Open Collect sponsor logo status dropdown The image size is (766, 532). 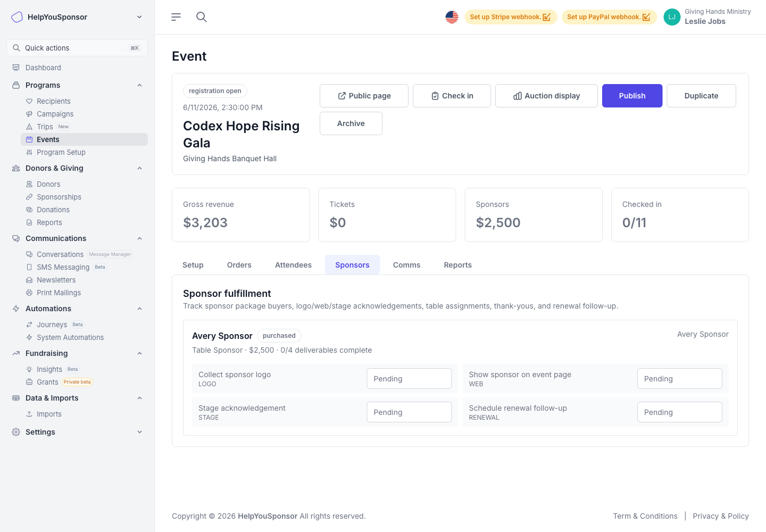pos(409,379)
